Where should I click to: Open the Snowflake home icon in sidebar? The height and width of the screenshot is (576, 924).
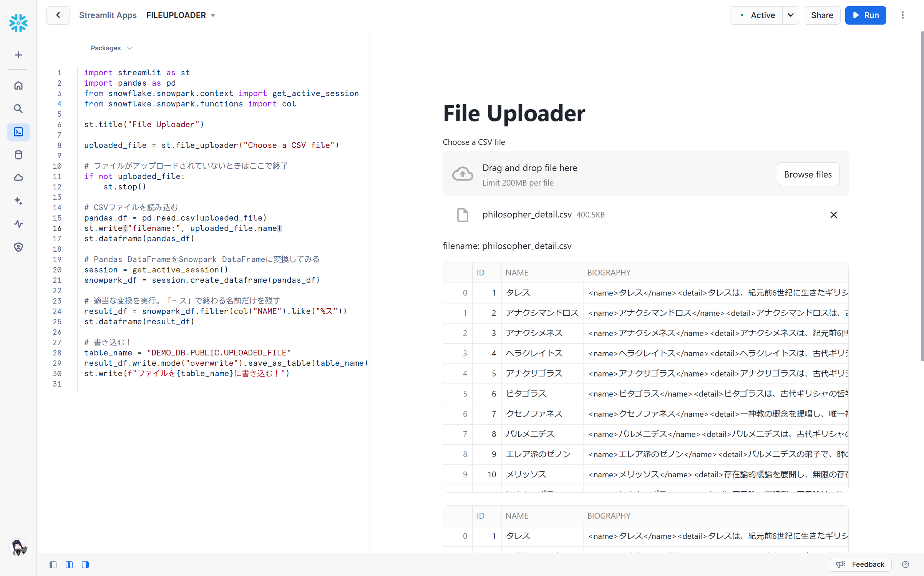(18, 85)
